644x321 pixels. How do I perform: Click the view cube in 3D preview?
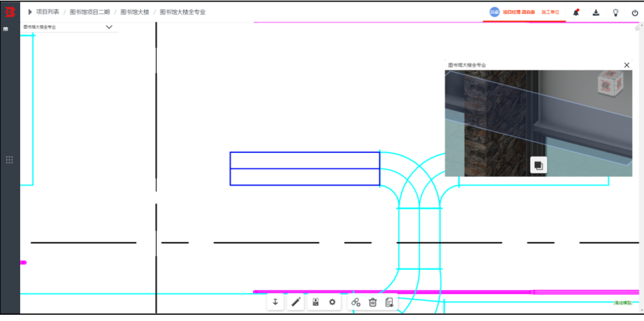(x=610, y=83)
